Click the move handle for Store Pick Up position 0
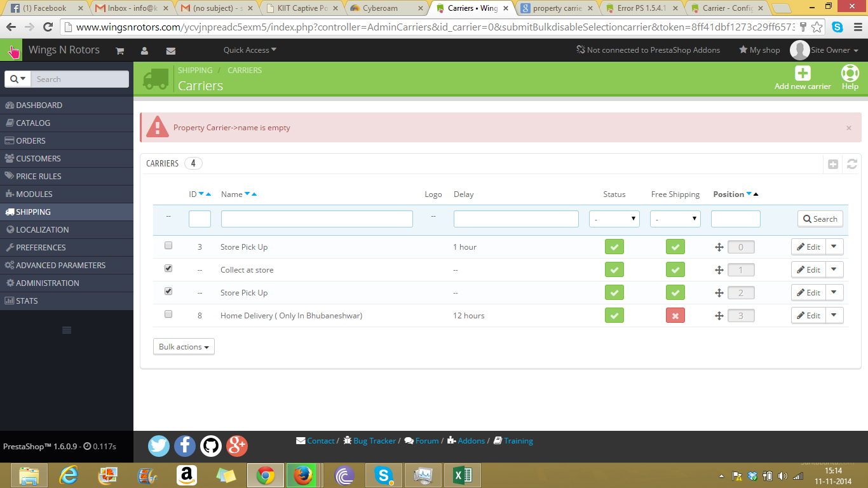This screenshot has height=488, width=868. [719, 247]
